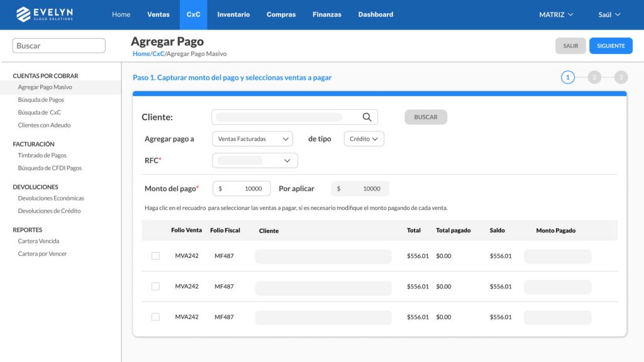Click the Cliente column header

click(x=269, y=231)
